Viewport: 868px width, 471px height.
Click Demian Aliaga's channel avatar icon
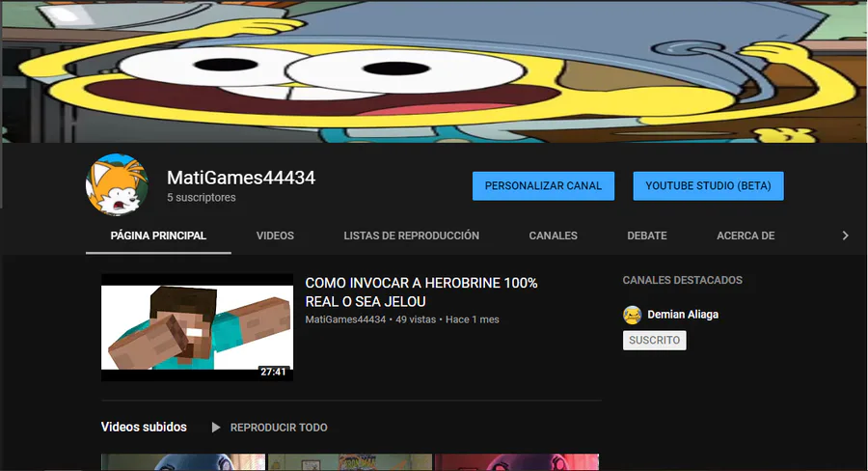[632, 315]
